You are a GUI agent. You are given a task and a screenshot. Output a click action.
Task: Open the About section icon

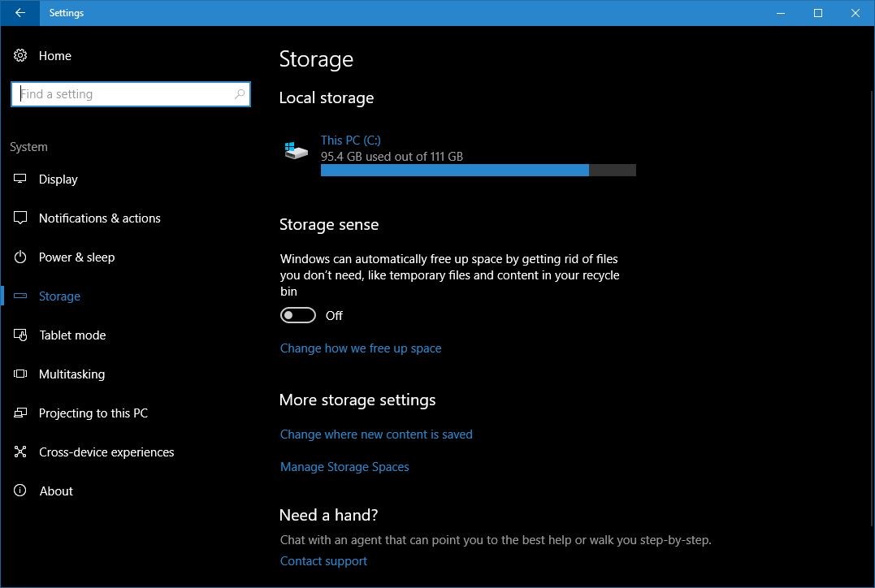click(19, 491)
